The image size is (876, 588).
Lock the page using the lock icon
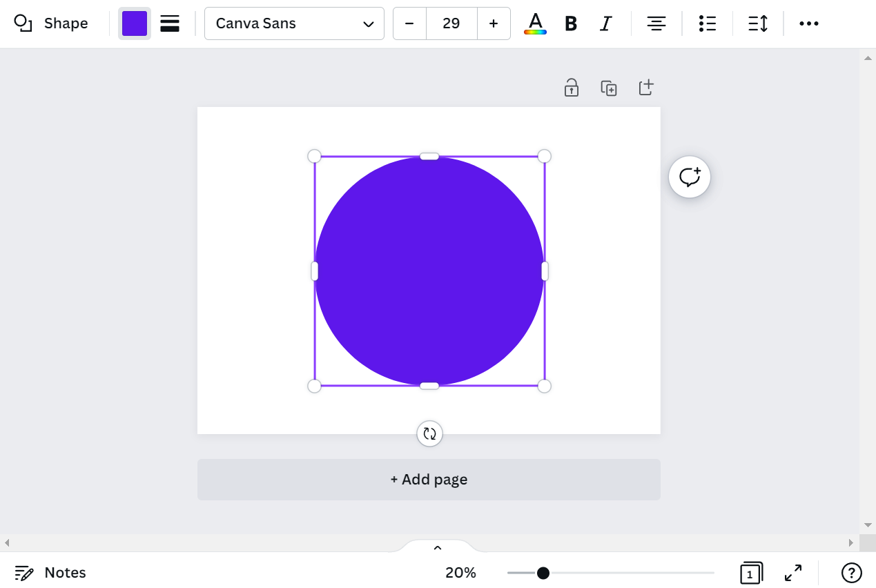coord(572,88)
